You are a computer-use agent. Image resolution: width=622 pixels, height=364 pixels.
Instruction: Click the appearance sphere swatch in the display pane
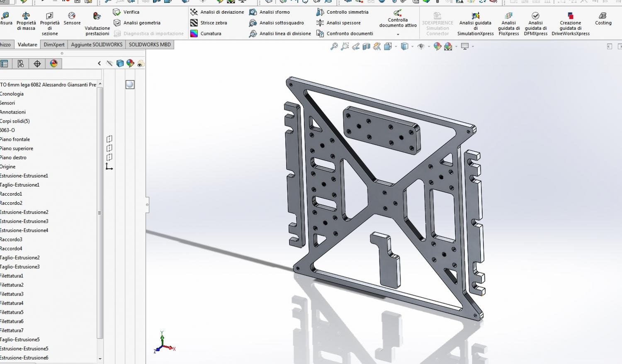coord(130,85)
